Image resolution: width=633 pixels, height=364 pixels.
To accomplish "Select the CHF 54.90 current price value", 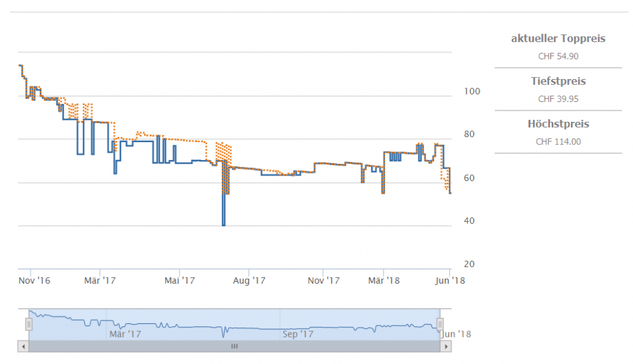I will coord(558,56).
